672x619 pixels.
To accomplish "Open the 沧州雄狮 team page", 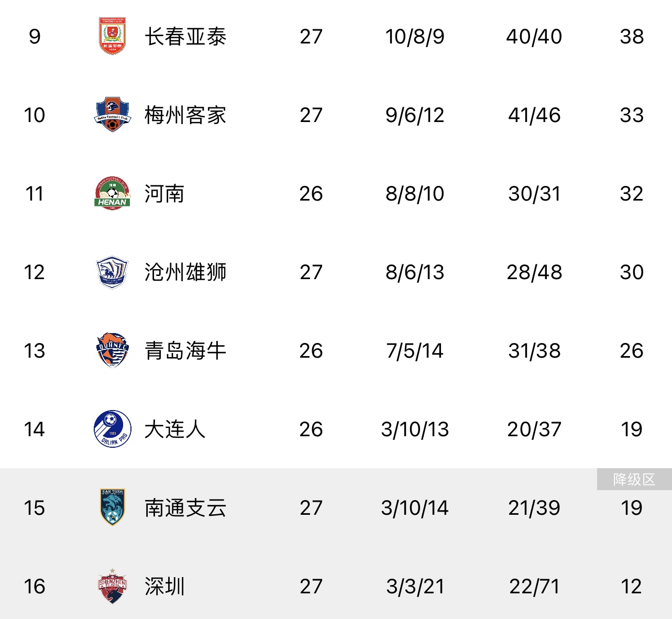I will [185, 272].
